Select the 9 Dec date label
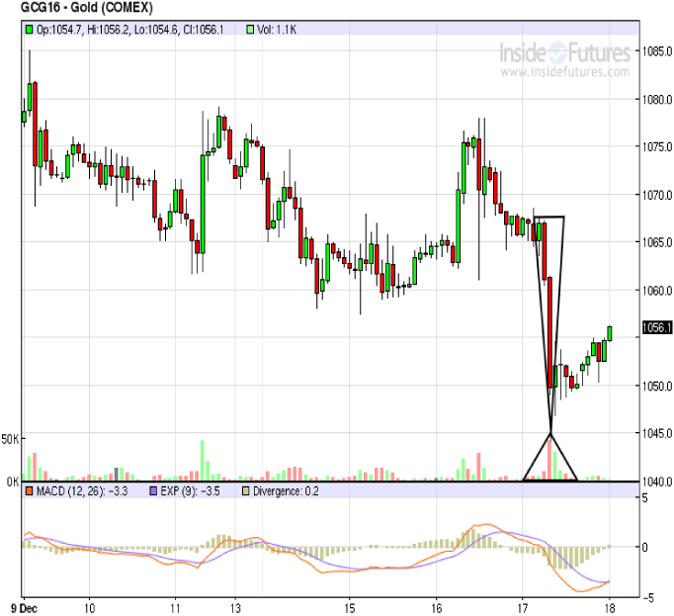This screenshot has width=674, height=616. click(27, 607)
